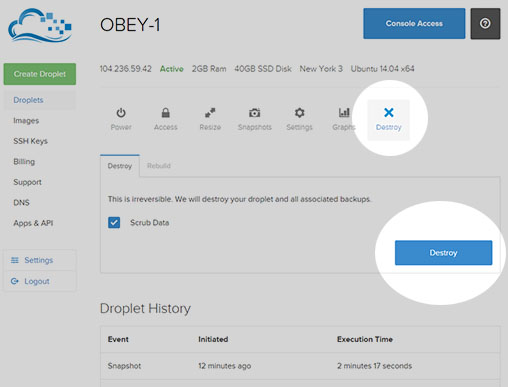
Task: Uncheck the Scrub Data checkbox
Action: click(114, 222)
